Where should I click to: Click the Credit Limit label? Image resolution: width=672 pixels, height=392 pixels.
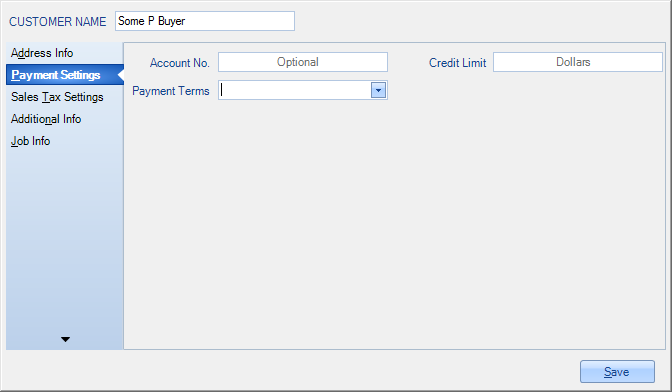click(457, 63)
